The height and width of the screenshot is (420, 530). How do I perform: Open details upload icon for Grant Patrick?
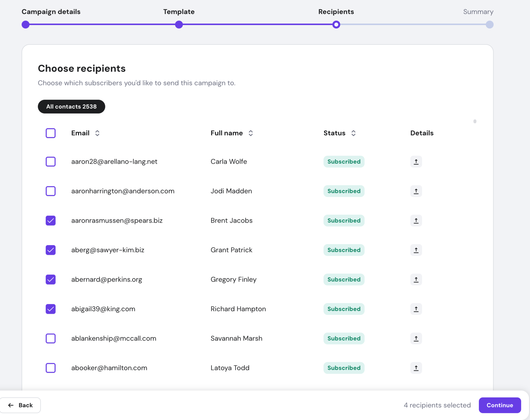(x=416, y=250)
